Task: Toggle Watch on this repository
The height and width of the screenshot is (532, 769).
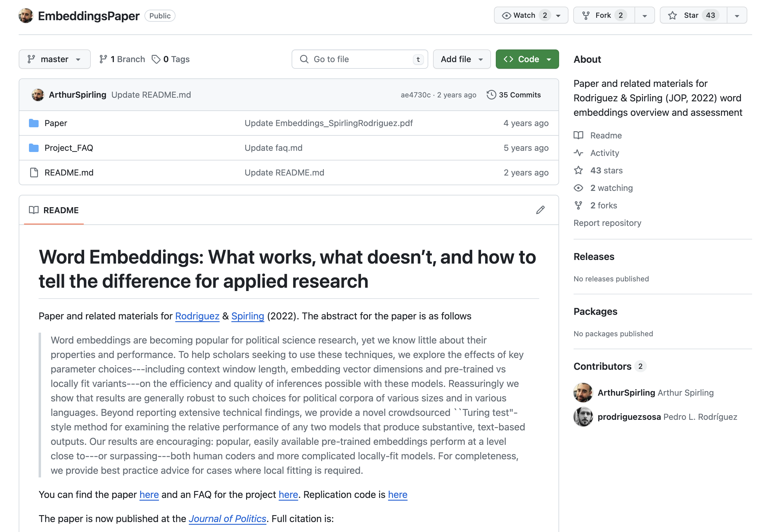Action: [x=524, y=15]
